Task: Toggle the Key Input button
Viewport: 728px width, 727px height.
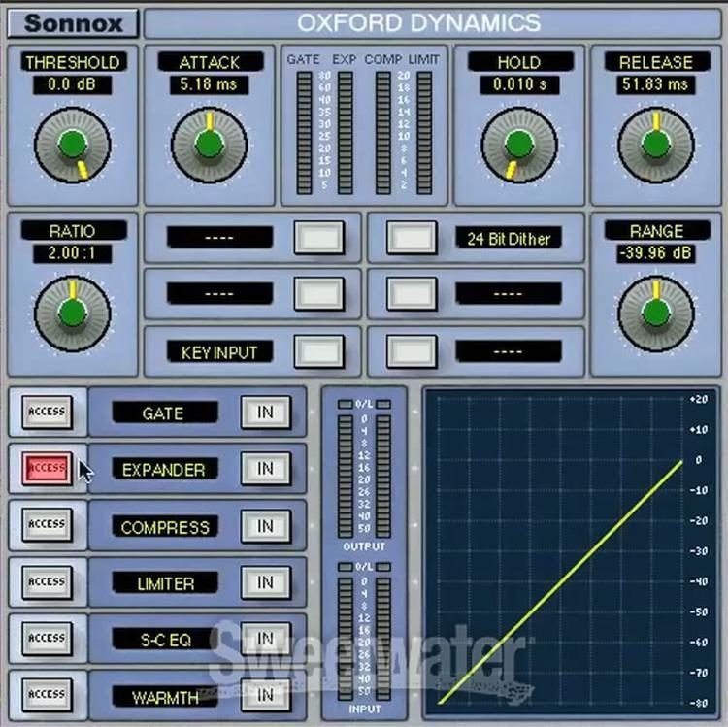Action: click(x=319, y=351)
